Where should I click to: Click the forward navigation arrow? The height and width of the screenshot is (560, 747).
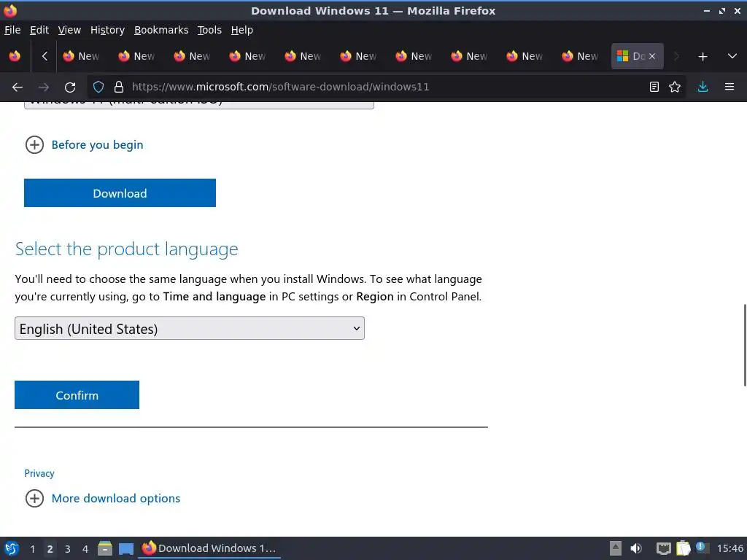(x=43, y=87)
